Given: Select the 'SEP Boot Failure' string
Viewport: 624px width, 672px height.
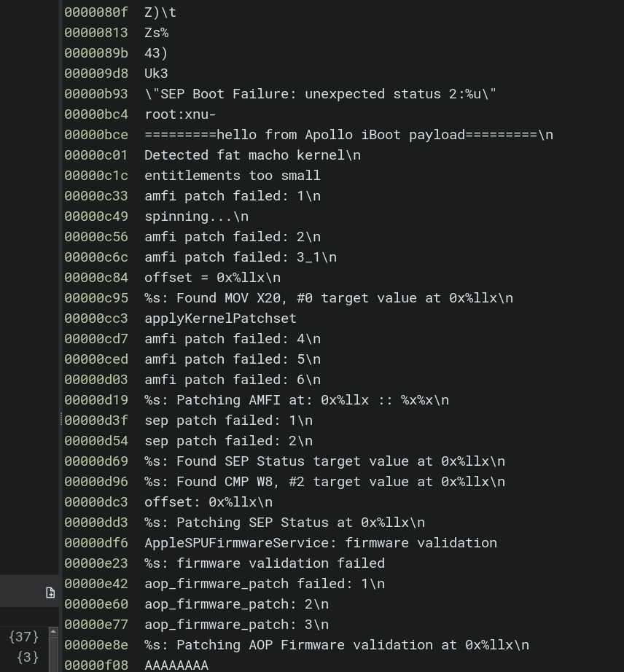Looking at the screenshot, I should click(320, 94).
